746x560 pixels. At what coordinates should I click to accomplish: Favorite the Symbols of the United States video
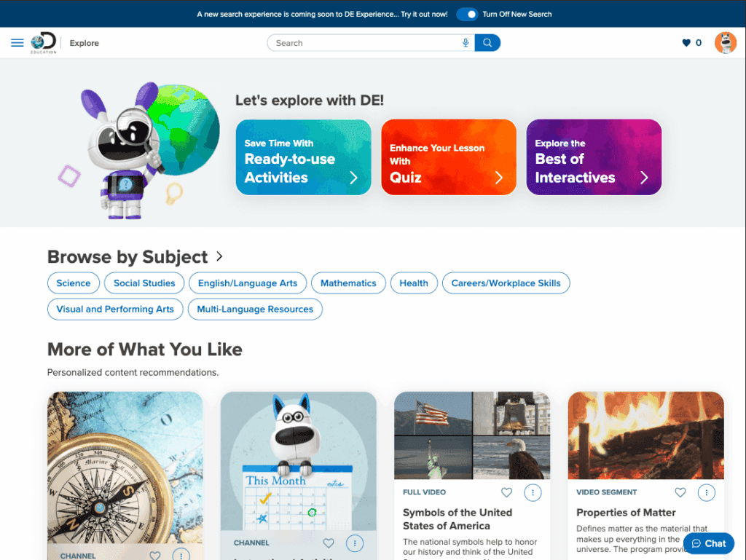pos(506,493)
